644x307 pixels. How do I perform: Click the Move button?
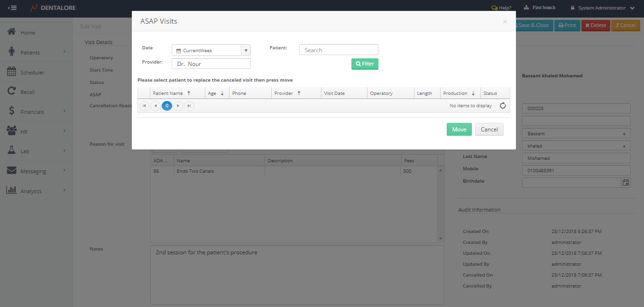(x=459, y=130)
